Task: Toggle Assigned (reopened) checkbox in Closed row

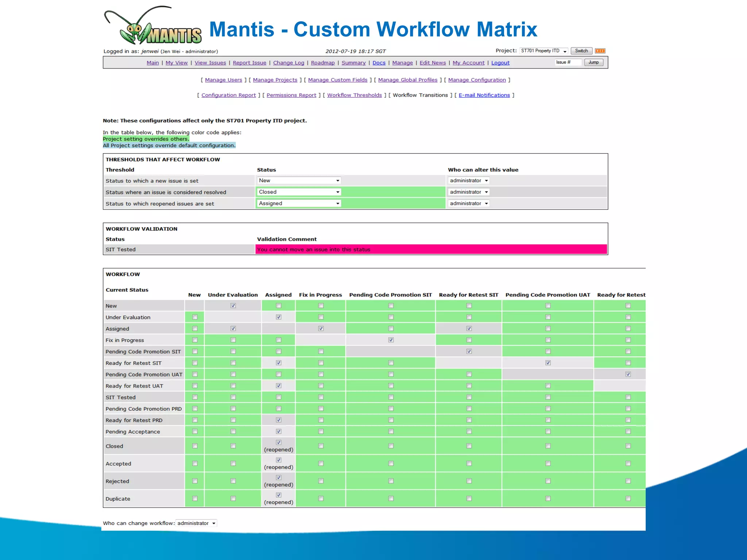Action: pos(279,442)
